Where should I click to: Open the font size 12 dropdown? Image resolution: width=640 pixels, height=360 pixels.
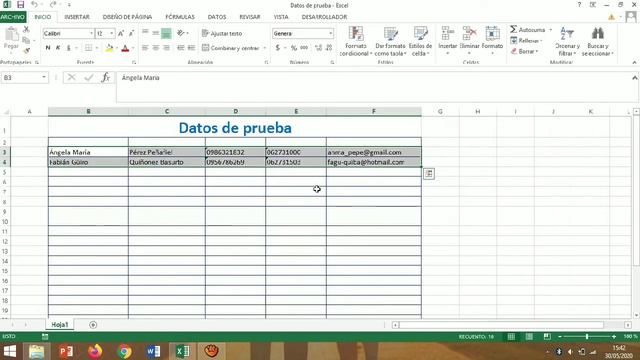(x=111, y=33)
